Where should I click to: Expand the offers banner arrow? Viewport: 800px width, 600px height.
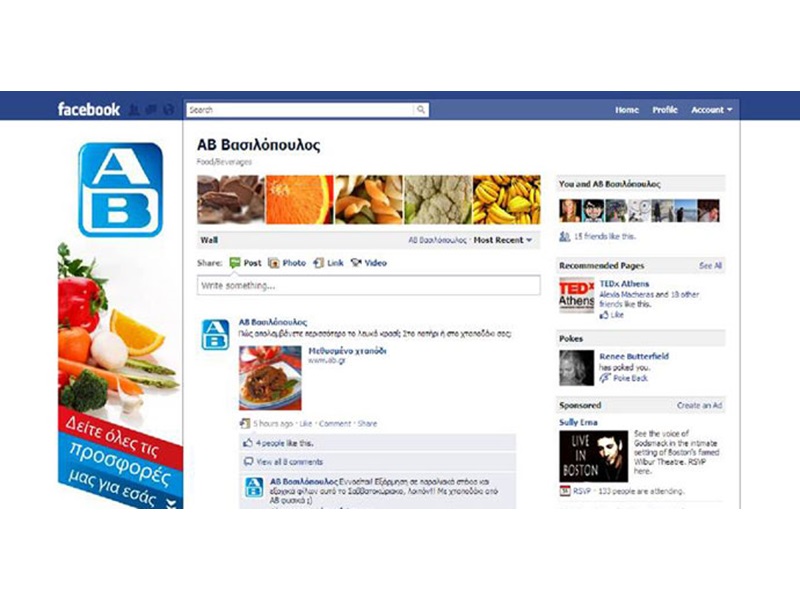click(x=172, y=503)
